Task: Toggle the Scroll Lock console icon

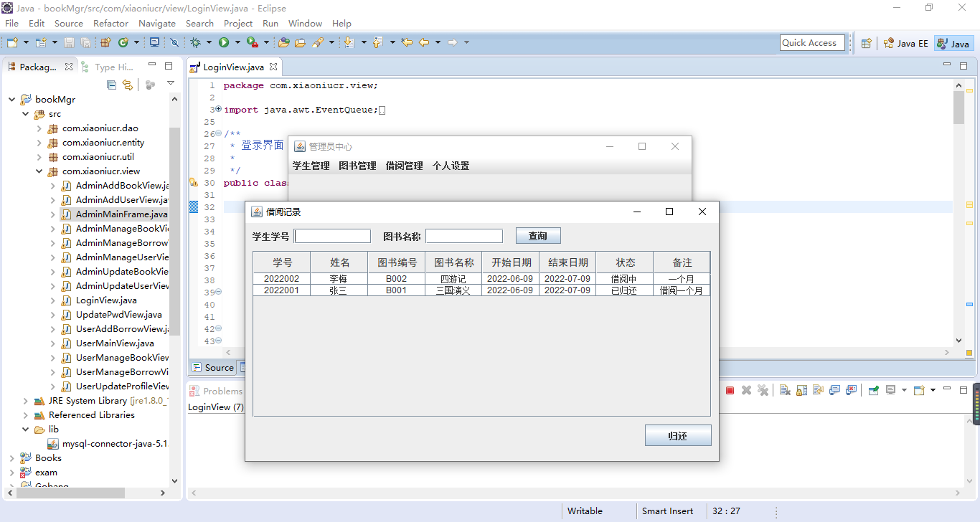Action: (801, 390)
